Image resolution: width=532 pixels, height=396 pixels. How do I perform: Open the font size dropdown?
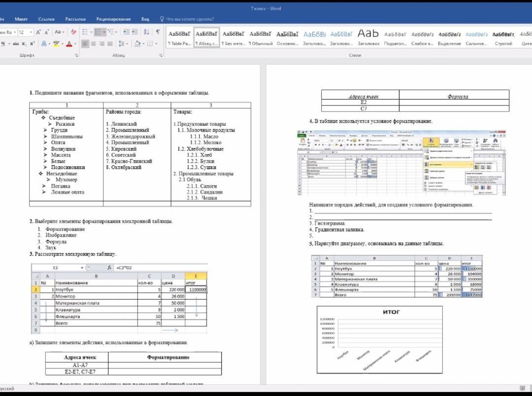(x=31, y=32)
